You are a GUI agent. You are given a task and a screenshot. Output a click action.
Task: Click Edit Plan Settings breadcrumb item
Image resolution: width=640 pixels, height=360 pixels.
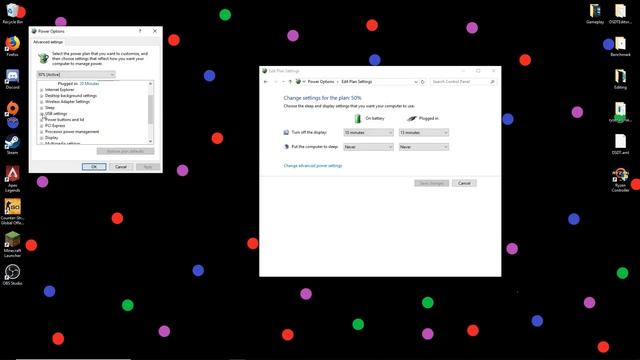point(357,82)
